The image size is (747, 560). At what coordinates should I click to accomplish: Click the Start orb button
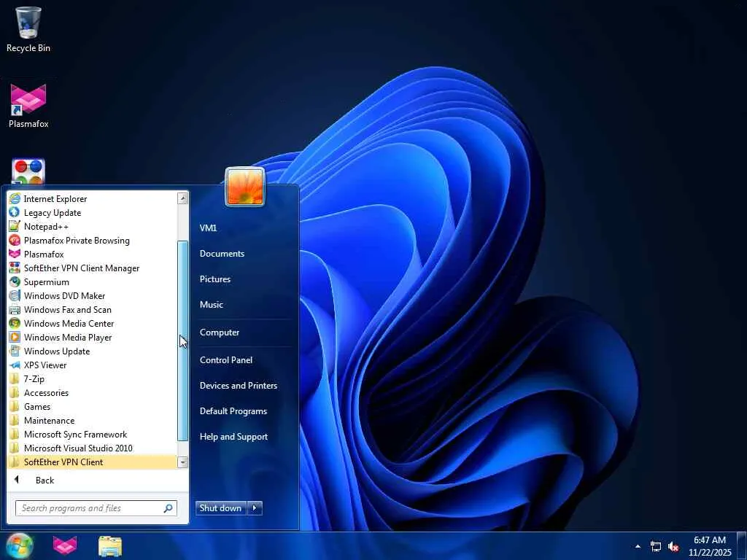click(x=19, y=545)
